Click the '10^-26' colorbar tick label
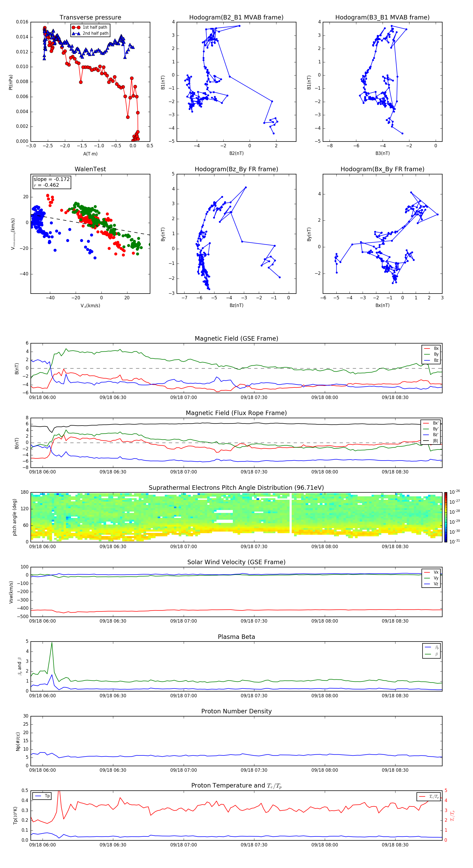Viewport: 473px width, 868px height. tap(455, 492)
